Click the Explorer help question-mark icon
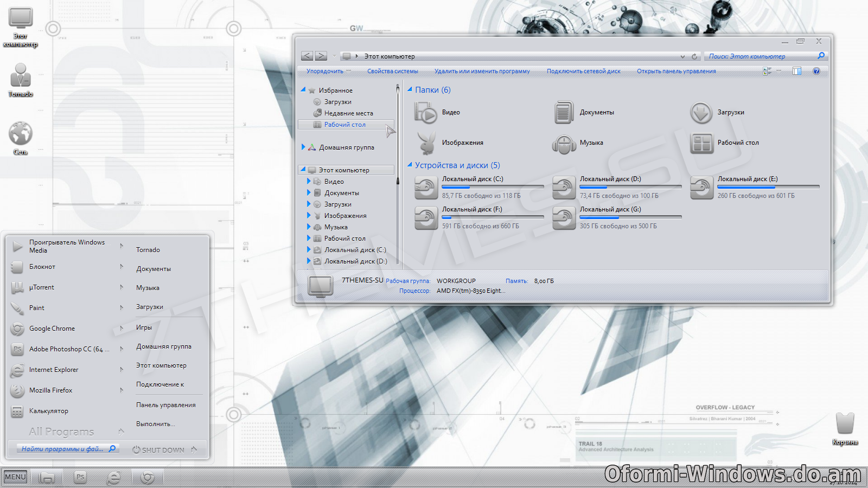 pyautogui.click(x=816, y=71)
